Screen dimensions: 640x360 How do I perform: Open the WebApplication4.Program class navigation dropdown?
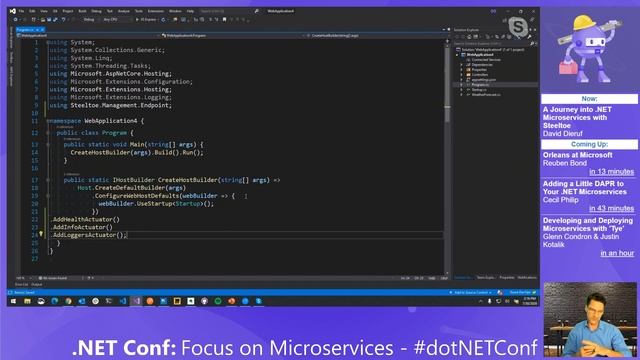[x=231, y=36]
